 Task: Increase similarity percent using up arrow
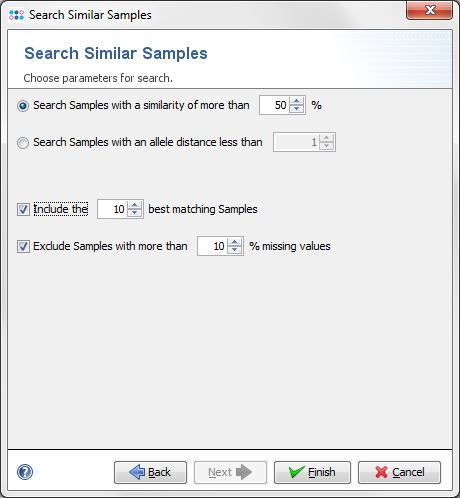pyautogui.click(x=297, y=101)
